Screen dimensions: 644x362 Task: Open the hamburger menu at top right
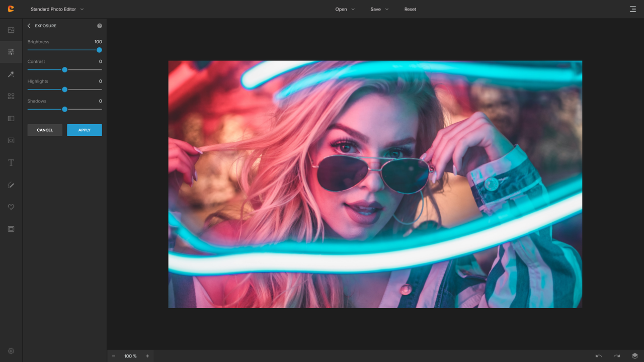633,9
